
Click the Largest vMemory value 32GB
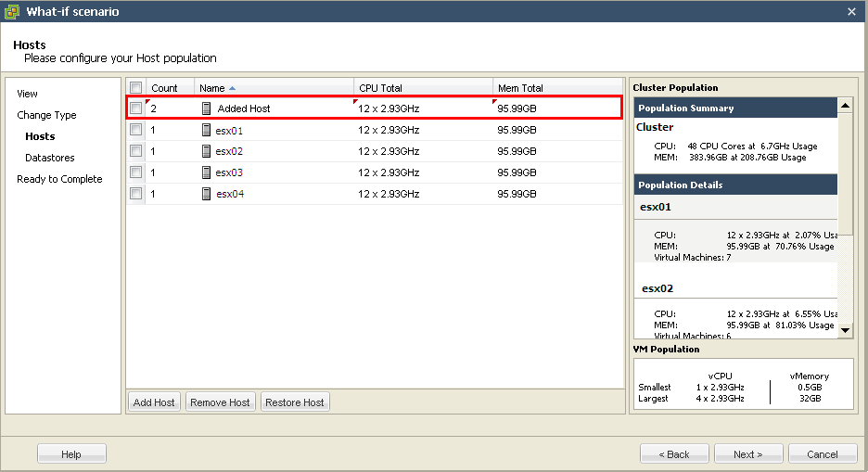coord(810,399)
